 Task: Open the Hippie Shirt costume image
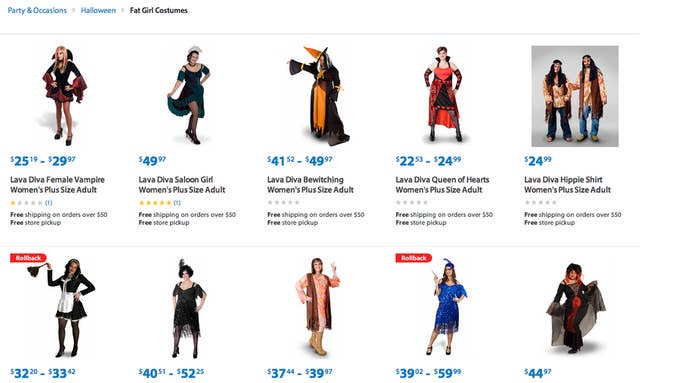pos(575,96)
